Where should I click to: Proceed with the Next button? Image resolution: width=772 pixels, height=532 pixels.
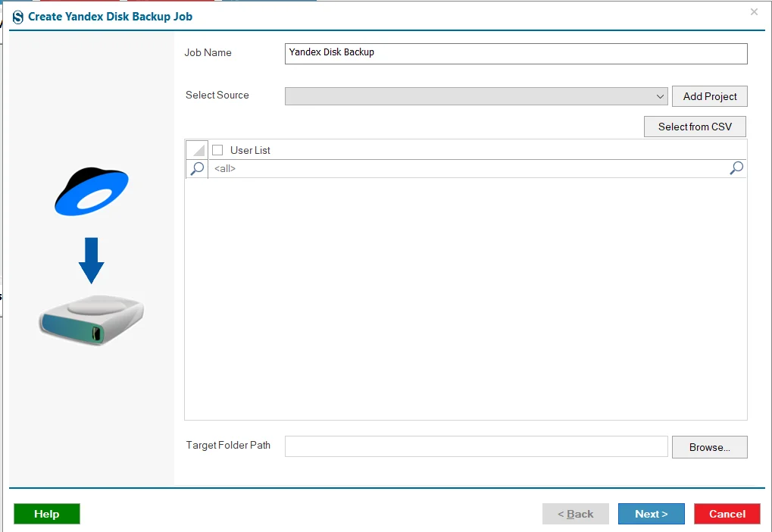coord(652,514)
